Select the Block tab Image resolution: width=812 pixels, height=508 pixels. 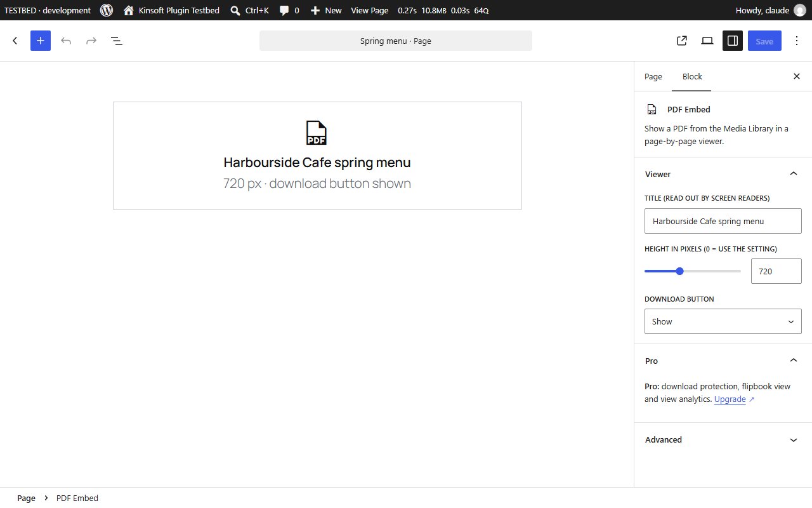pyautogui.click(x=692, y=76)
